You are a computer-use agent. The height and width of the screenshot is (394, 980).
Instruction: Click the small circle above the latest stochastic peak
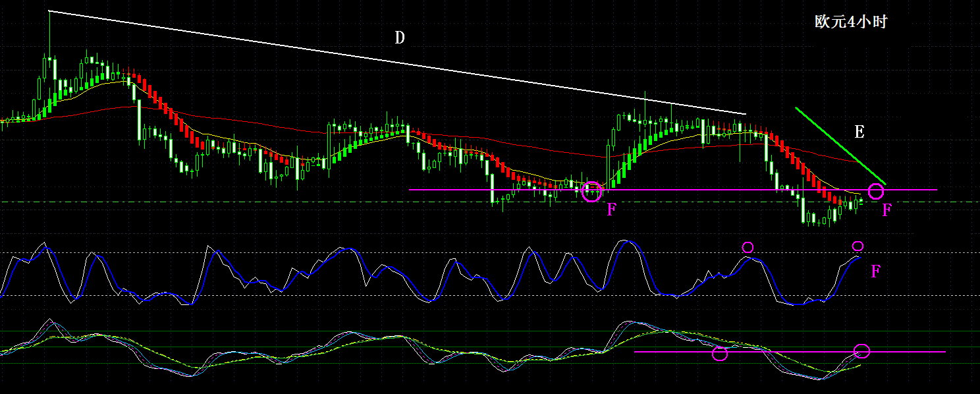coord(857,246)
